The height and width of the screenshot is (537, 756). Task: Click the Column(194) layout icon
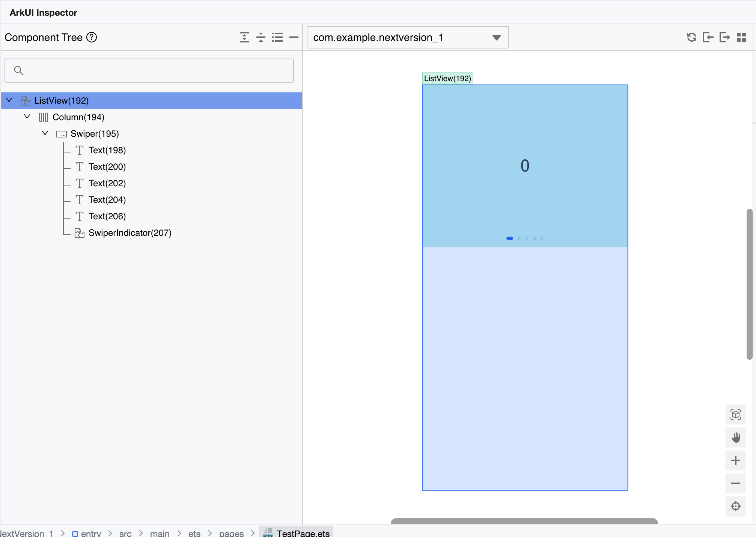tap(44, 117)
